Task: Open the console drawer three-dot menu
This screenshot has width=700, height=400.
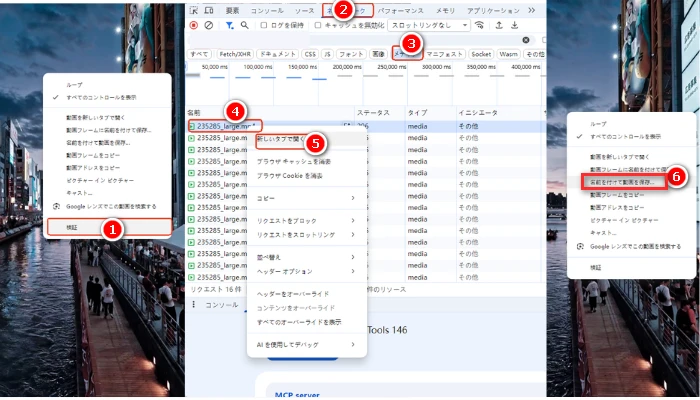Action: tap(194, 304)
